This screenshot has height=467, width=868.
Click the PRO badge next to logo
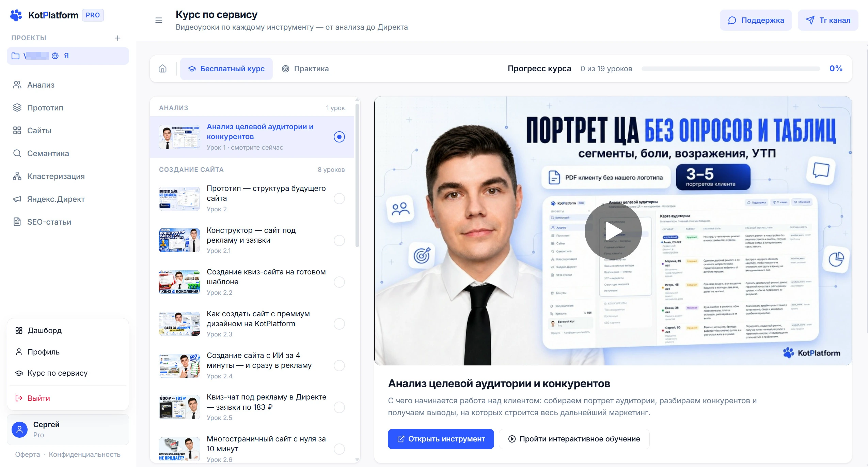tap(93, 15)
